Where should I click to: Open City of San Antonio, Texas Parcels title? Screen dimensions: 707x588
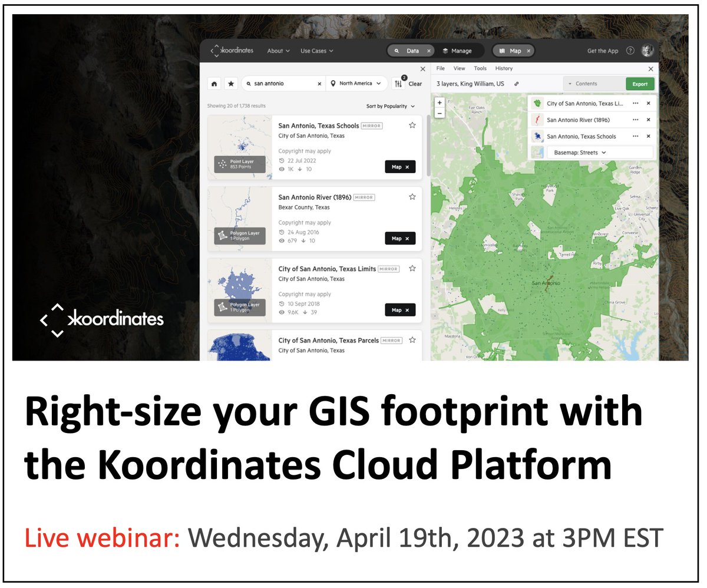328,340
